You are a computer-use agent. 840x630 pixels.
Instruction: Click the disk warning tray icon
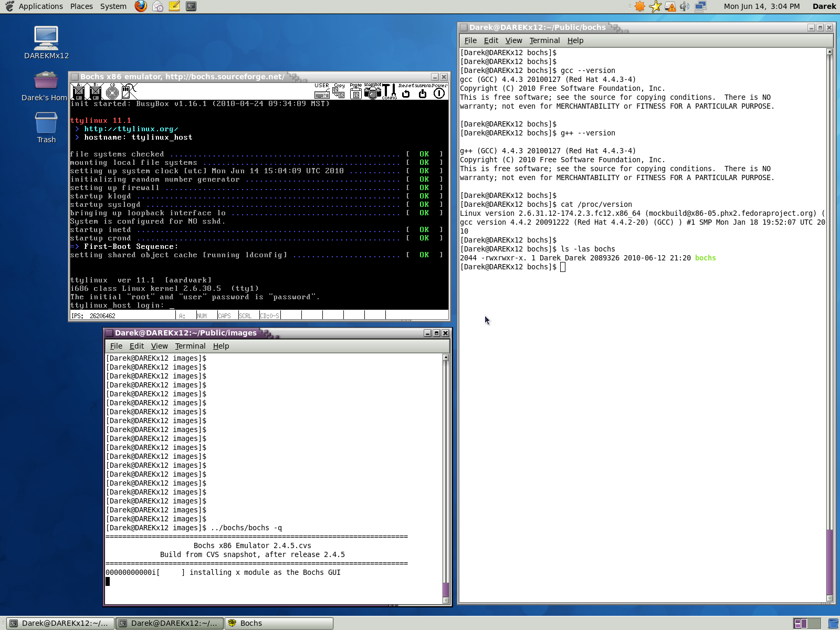[670, 6]
